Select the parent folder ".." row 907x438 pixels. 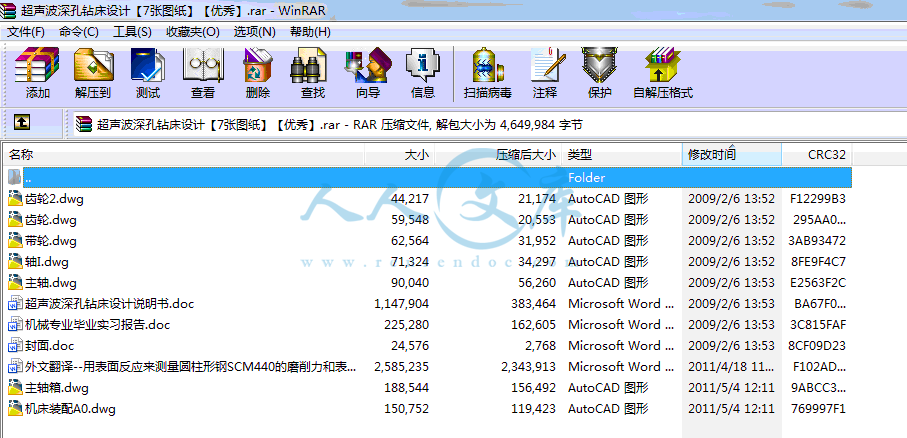point(430,178)
